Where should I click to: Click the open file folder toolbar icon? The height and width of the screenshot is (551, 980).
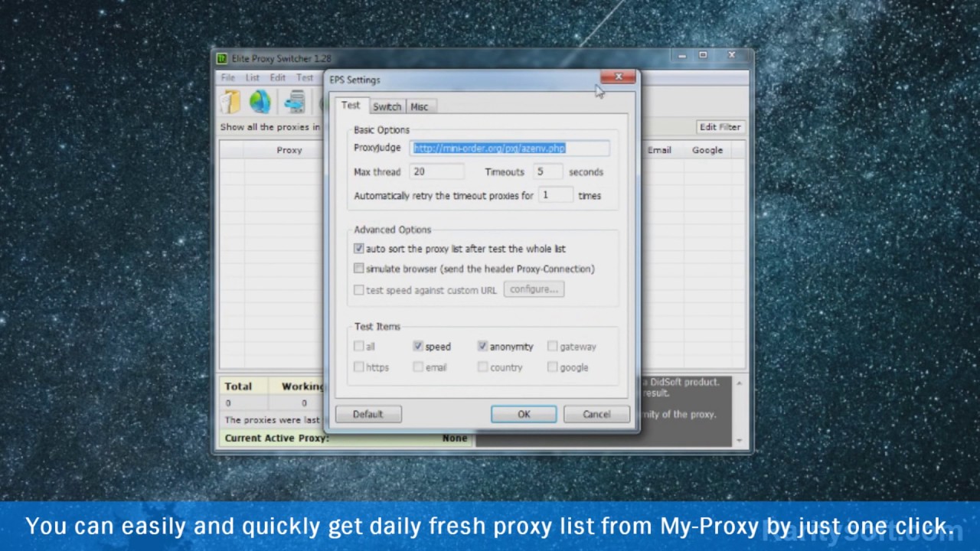coord(230,101)
